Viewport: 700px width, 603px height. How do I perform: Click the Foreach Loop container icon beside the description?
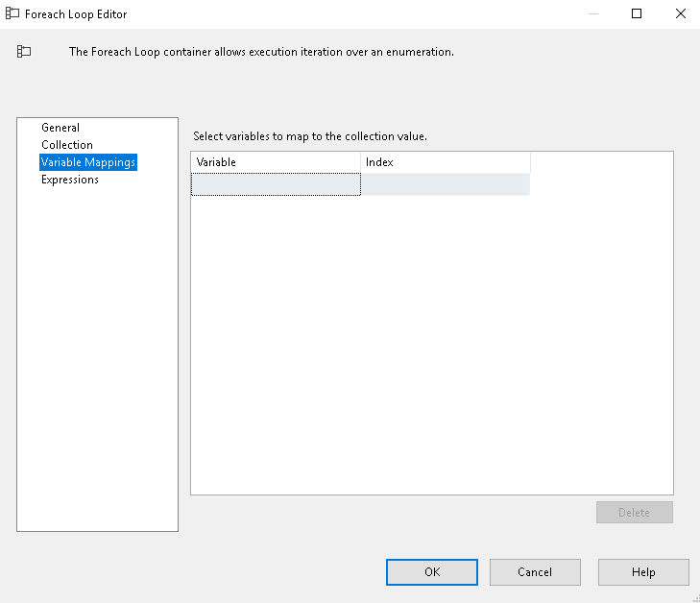point(24,52)
